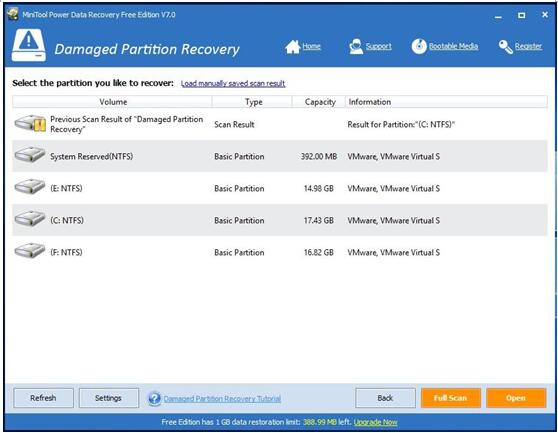Screen dimensions: 558x433
Task: Select the C: NTFS drive icon
Action: 30,219
